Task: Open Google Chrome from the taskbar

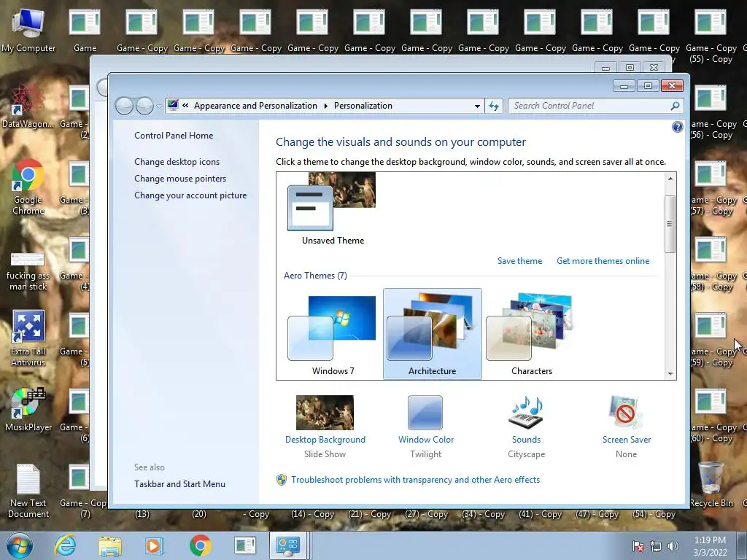Action: [x=200, y=545]
